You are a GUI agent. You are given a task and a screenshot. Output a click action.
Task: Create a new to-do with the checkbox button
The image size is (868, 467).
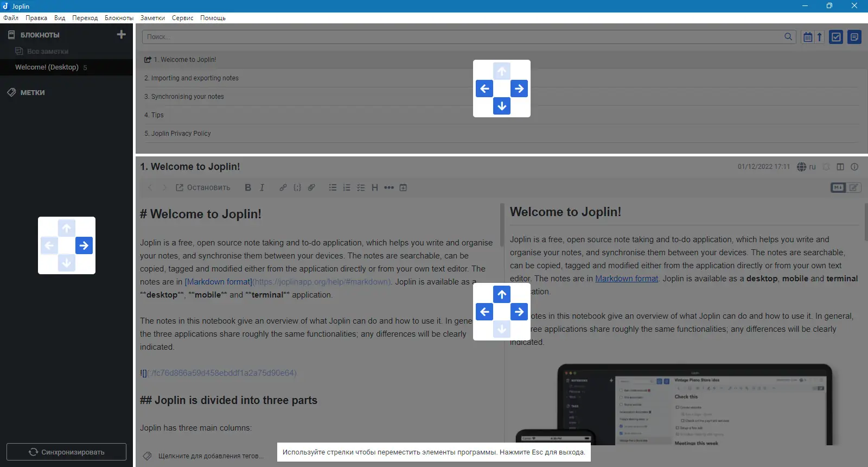point(836,37)
